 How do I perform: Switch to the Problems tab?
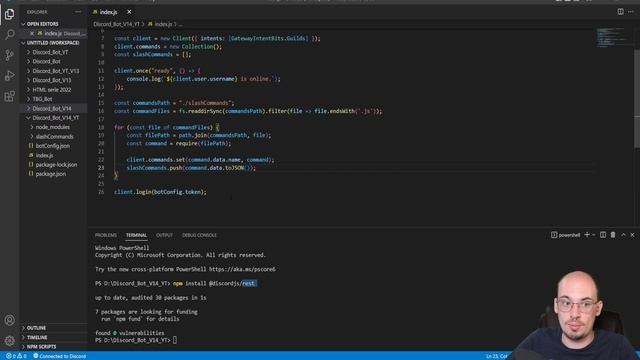(x=106, y=235)
